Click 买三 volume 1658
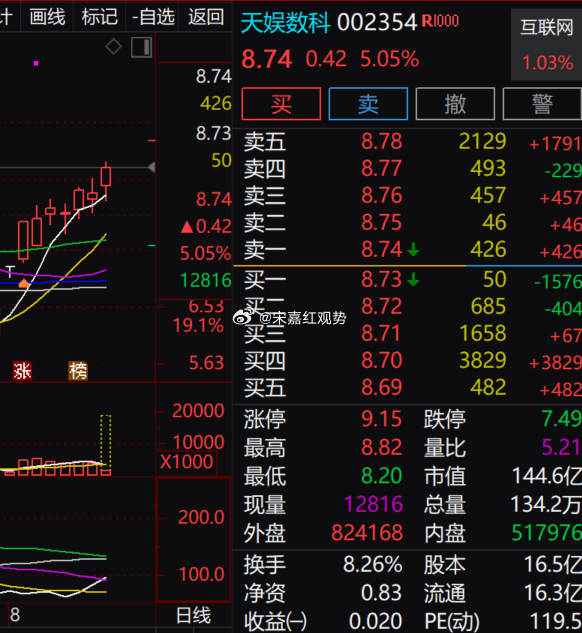Viewport: 582px width, 633px height. tap(482, 333)
